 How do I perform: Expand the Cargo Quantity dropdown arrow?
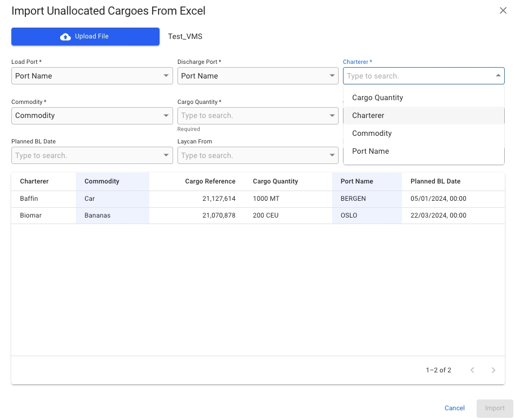click(332, 115)
